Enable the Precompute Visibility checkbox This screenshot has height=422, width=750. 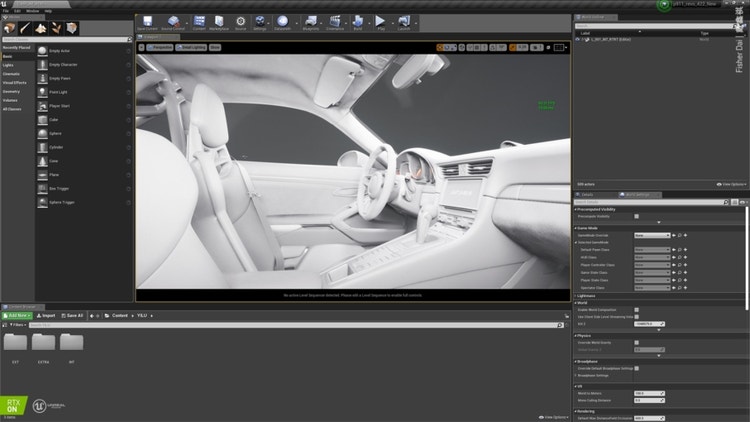coord(637,216)
